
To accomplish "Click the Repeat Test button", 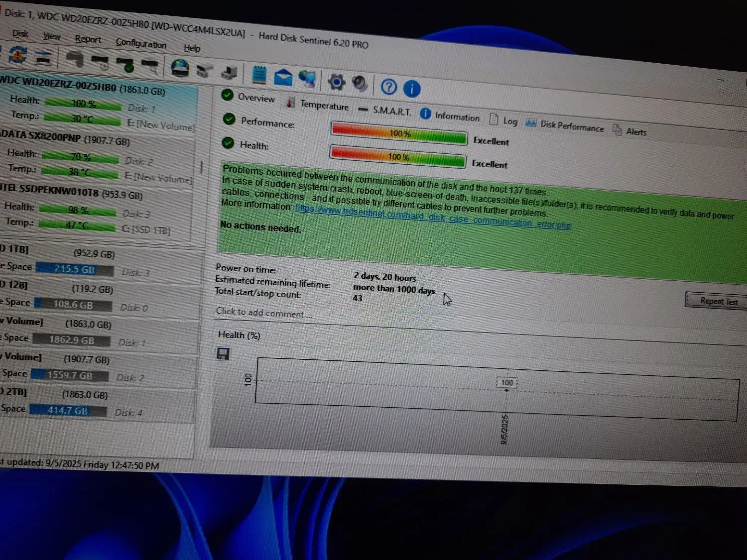I will [716, 301].
